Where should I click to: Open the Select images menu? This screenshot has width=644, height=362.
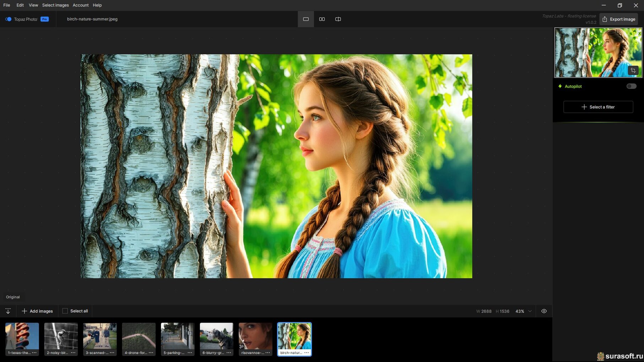pos(55,5)
